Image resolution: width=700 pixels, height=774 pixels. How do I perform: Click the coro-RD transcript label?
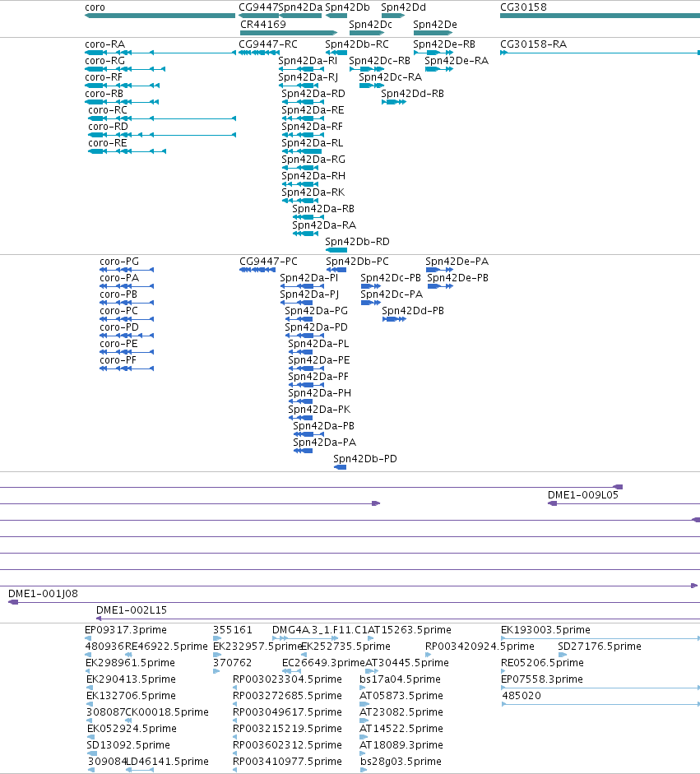(x=108, y=127)
